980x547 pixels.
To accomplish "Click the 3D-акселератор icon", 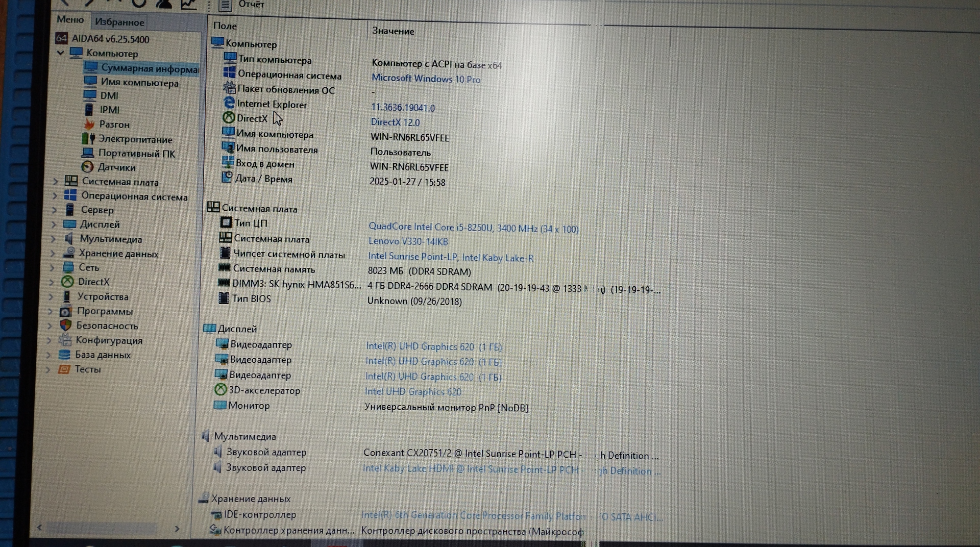I will tap(220, 389).
